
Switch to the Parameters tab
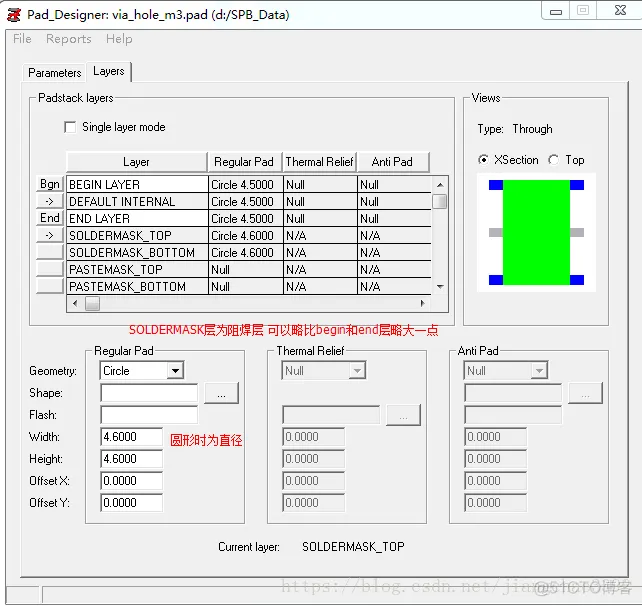(54, 73)
